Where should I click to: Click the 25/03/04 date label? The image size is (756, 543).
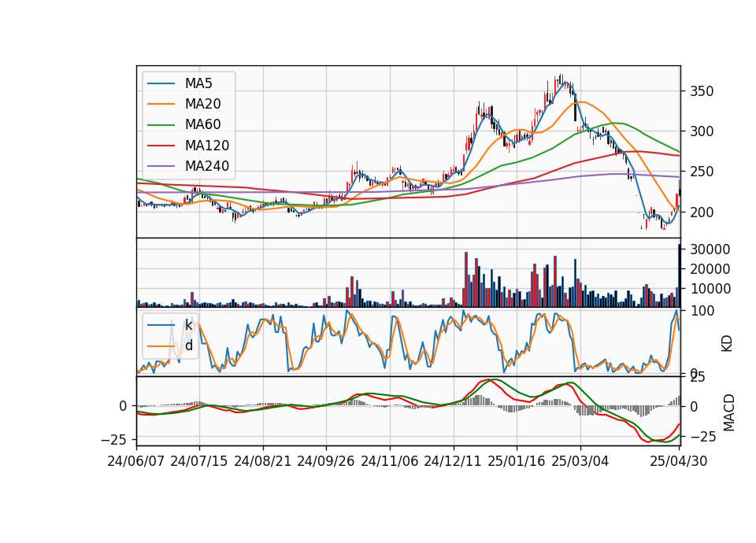(580, 461)
